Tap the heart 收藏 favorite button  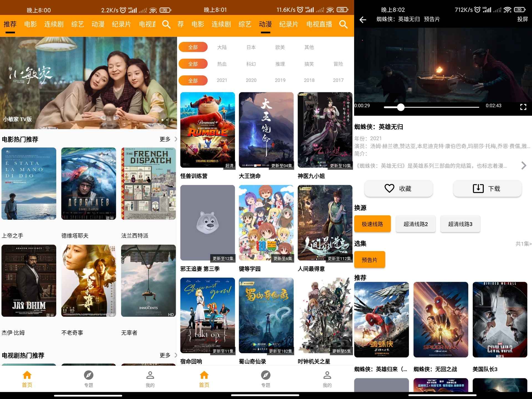point(398,189)
